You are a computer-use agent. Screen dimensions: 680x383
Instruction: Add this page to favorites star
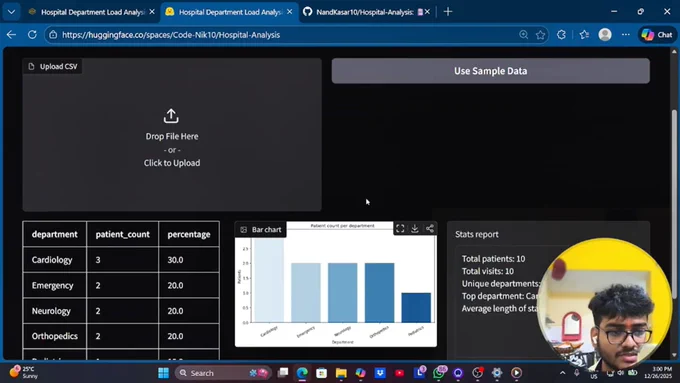(x=540, y=35)
